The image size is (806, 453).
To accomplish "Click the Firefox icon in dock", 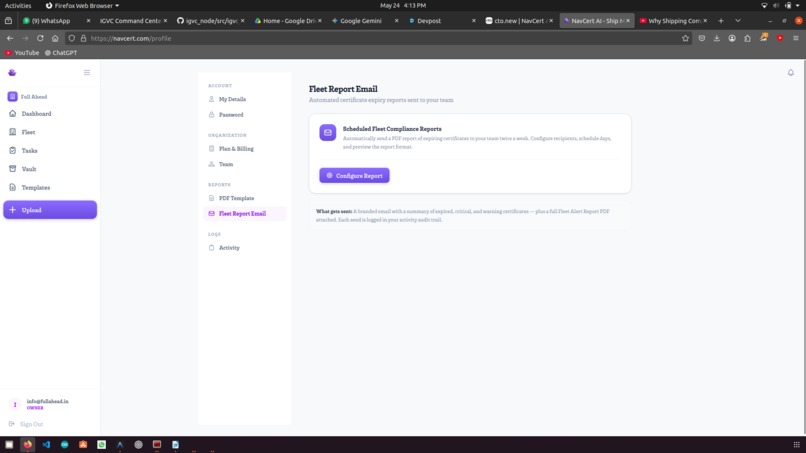I will (28, 444).
